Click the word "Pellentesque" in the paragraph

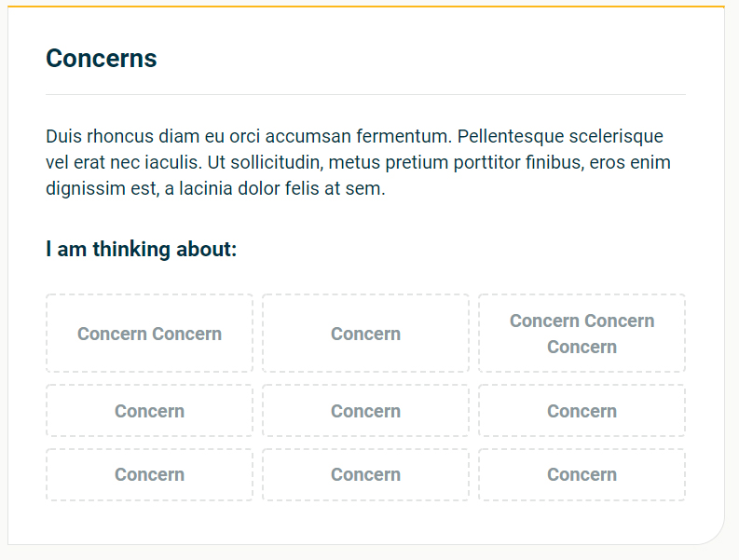tap(511, 137)
